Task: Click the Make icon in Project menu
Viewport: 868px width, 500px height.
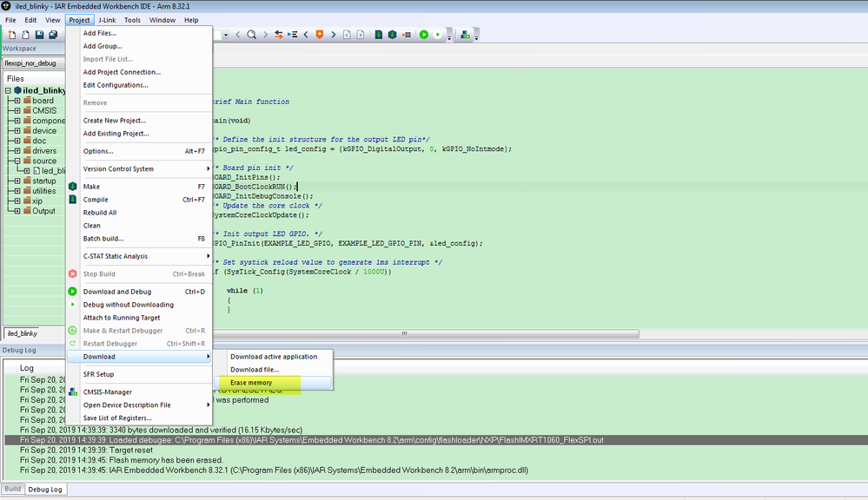Action: (x=72, y=187)
